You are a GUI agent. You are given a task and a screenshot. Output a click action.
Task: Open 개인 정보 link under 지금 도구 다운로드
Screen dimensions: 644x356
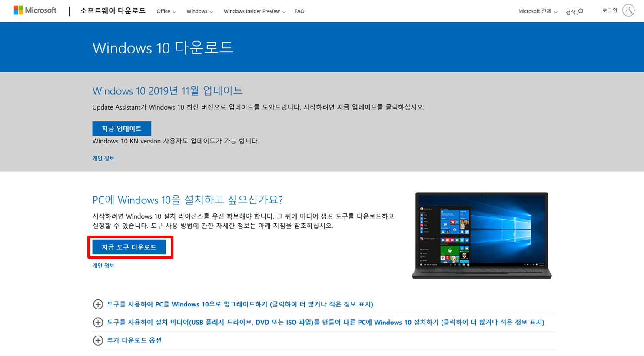point(103,266)
